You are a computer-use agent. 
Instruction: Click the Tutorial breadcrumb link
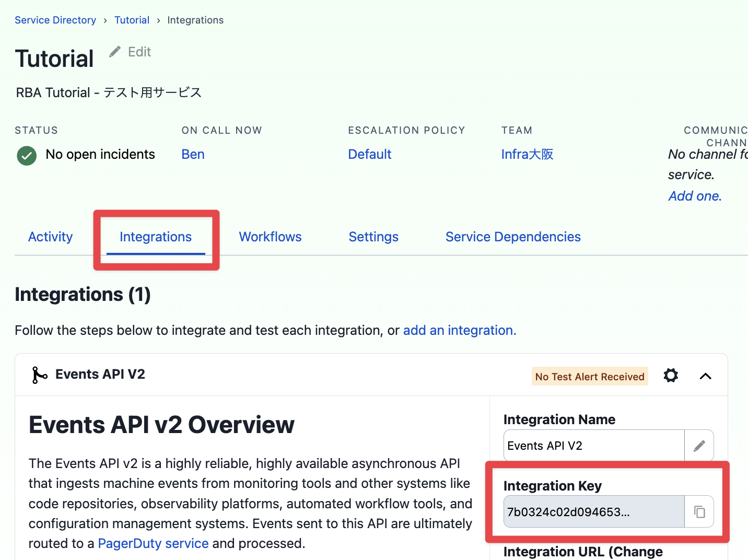132,20
